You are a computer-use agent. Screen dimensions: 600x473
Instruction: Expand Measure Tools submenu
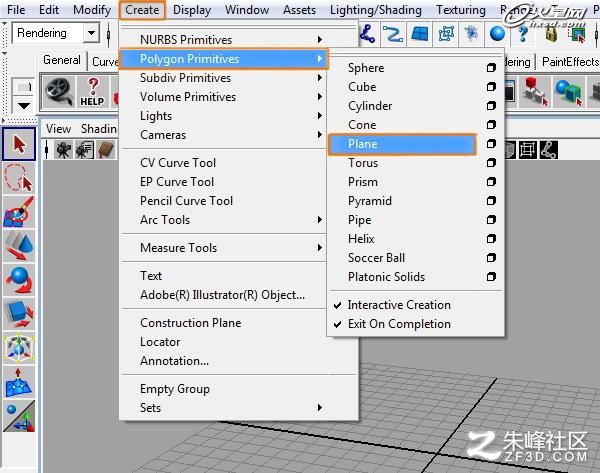point(225,248)
